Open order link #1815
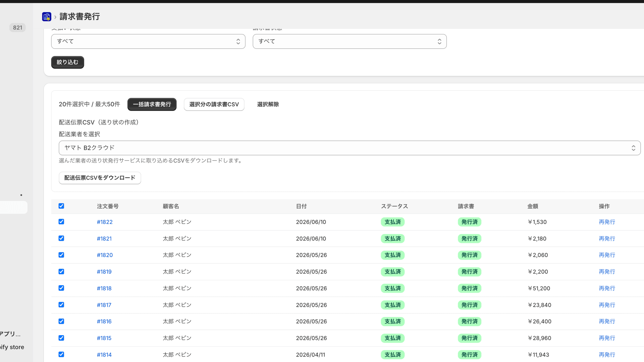 click(104, 338)
